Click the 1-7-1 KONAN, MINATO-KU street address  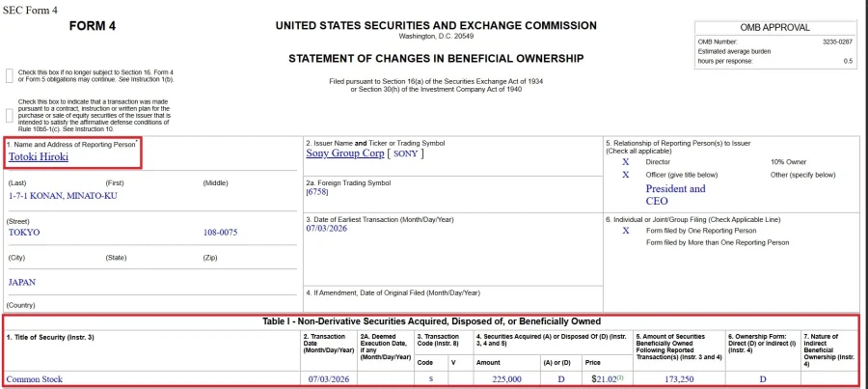[63, 196]
